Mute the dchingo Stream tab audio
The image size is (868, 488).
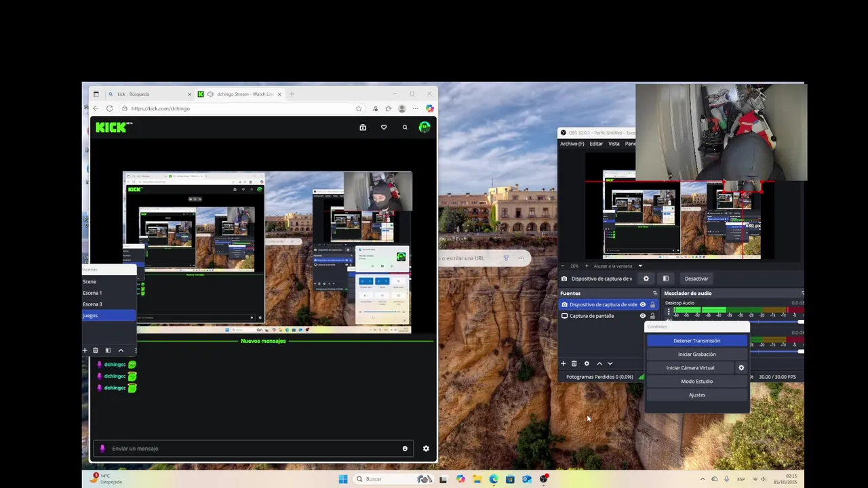point(210,94)
